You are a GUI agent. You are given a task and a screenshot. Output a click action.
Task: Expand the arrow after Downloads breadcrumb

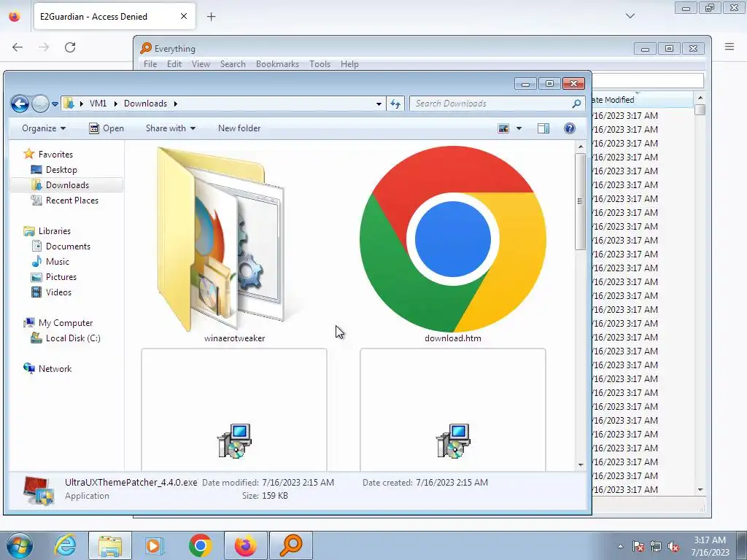[175, 104]
